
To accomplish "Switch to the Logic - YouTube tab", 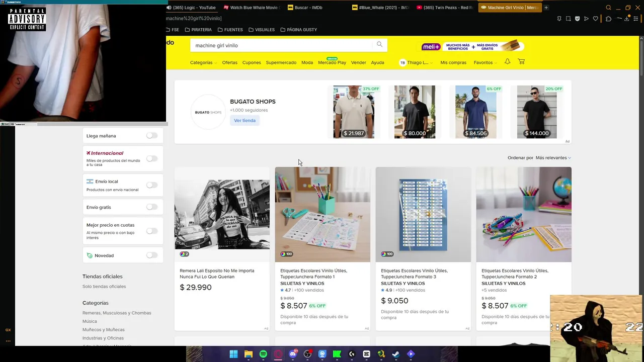I will [191, 8].
